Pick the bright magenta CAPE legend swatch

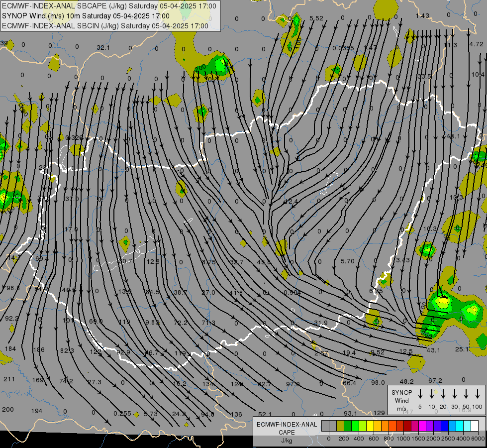[x=422, y=426]
